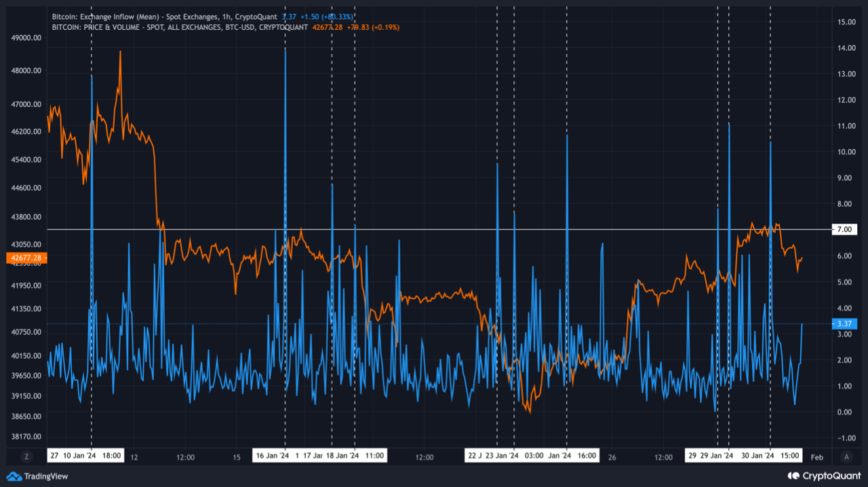Click the blue 3.37 value label on right axis

coord(844,324)
